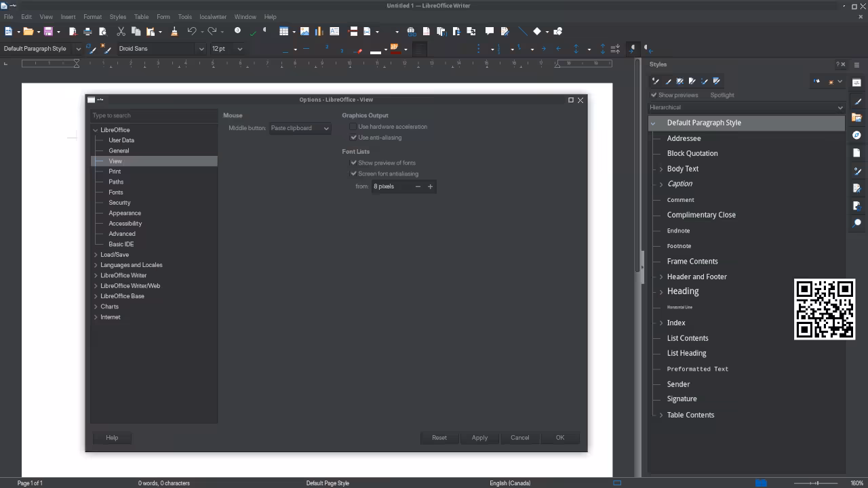Expand the Heading style in Styles list
868x488 pixels.
(661, 292)
